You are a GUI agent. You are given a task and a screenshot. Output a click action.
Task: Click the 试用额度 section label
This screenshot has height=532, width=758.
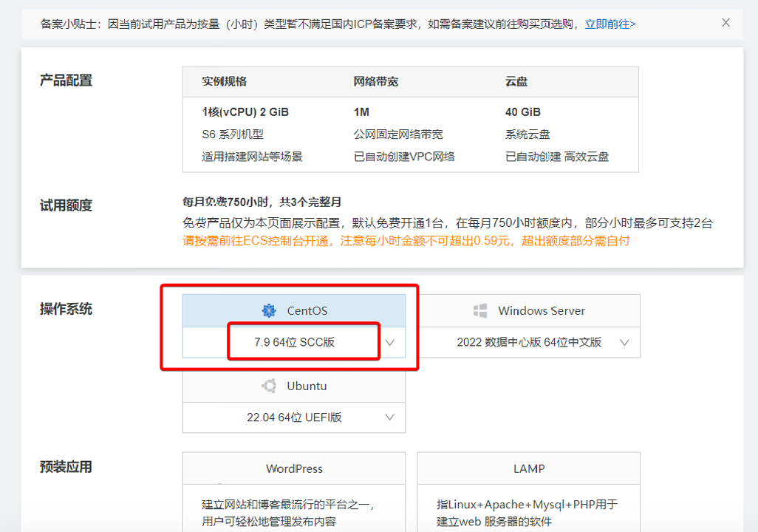(x=66, y=205)
